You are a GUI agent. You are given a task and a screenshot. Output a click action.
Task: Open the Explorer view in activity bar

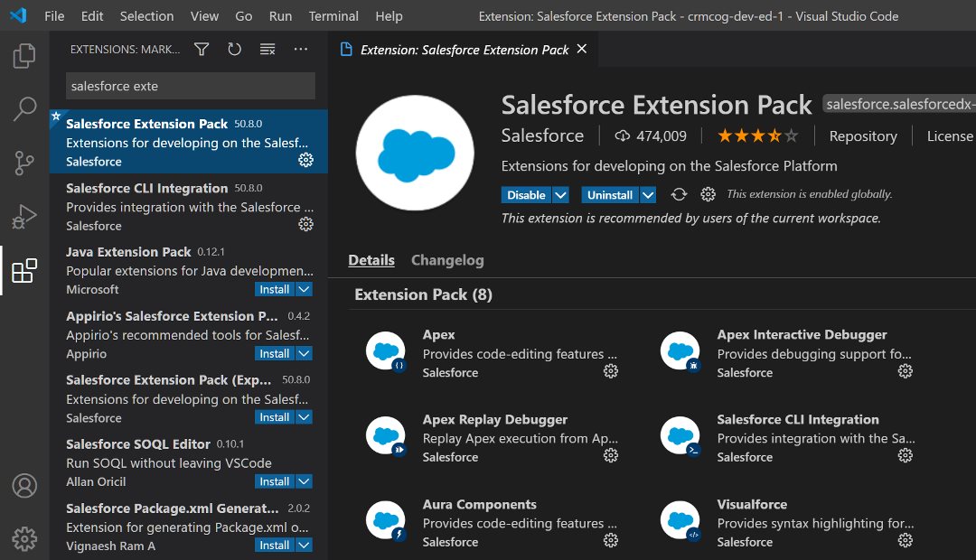point(24,56)
